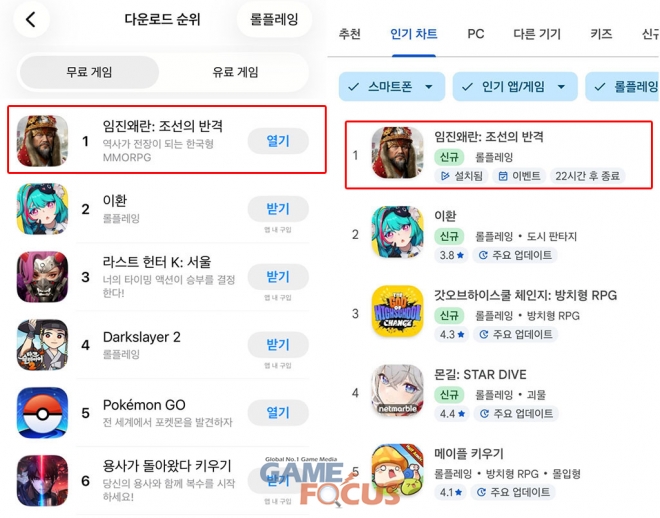Select the 무료 게임 segment

[89, 72]
